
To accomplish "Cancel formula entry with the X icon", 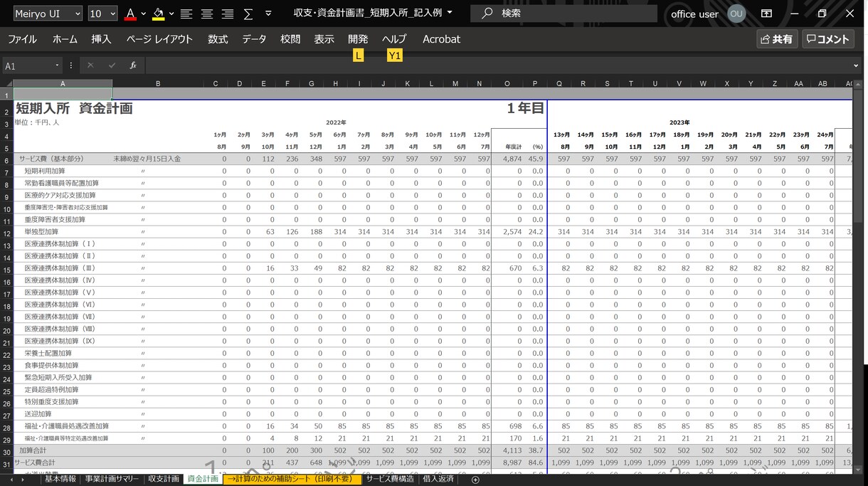I will (x=90, y=65).
